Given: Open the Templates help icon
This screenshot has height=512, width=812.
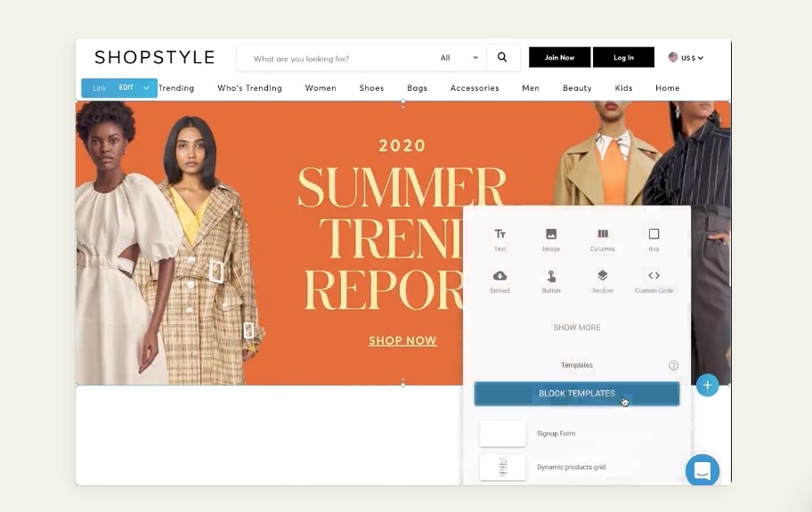Looking at the screenshot, I should 673,365.
